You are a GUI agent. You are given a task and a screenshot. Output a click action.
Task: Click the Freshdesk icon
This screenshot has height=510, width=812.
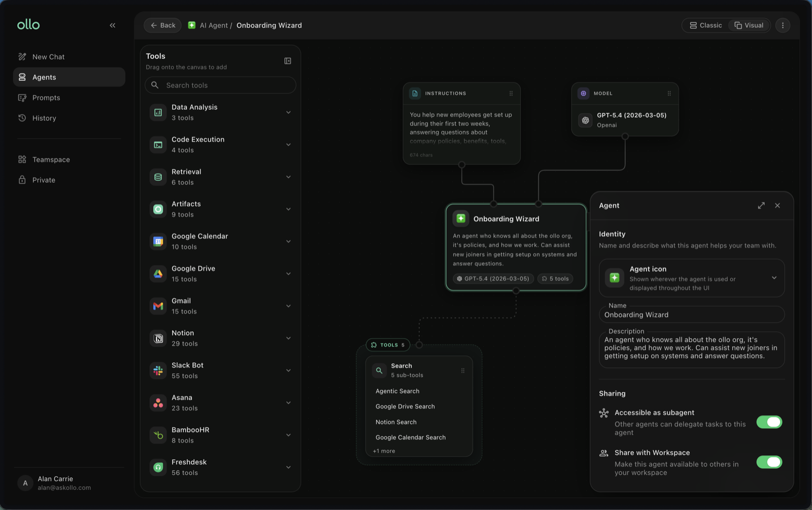tap(158, 467)
